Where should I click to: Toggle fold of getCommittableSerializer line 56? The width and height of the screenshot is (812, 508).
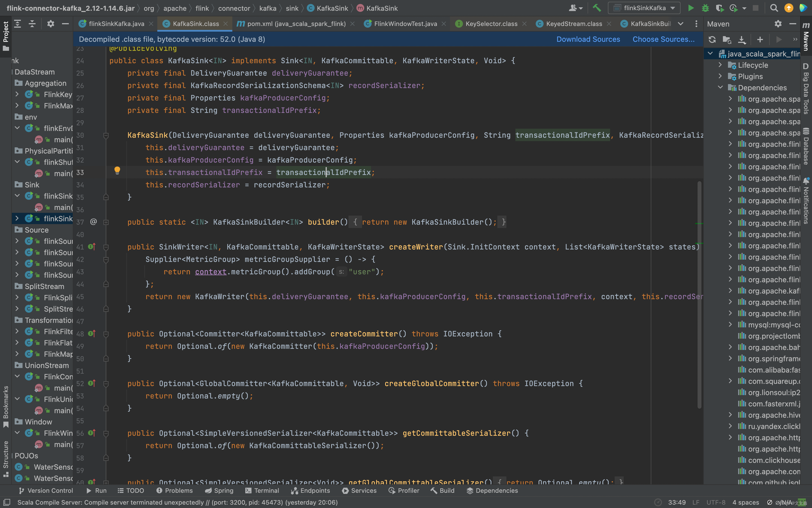(106, 433)
